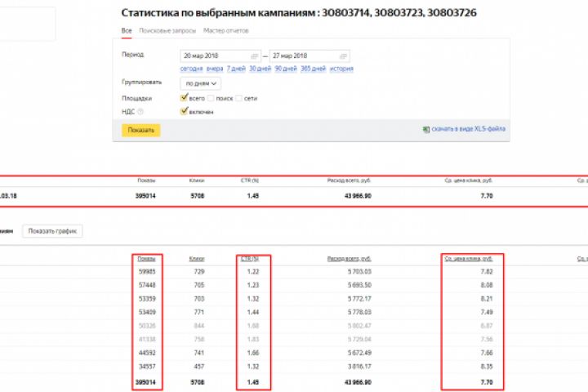The image size is (588, 392).
Task: Click the average click price 7.82
Action: coord(487,272)
